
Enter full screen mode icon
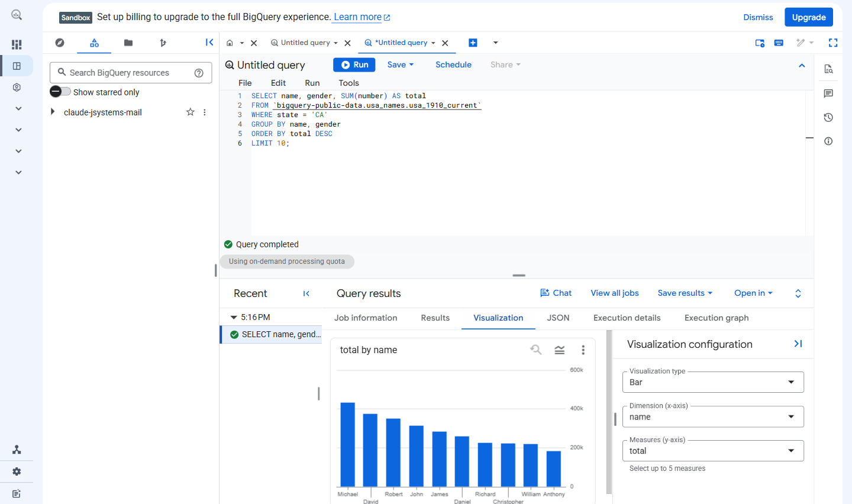pos(833,43)
